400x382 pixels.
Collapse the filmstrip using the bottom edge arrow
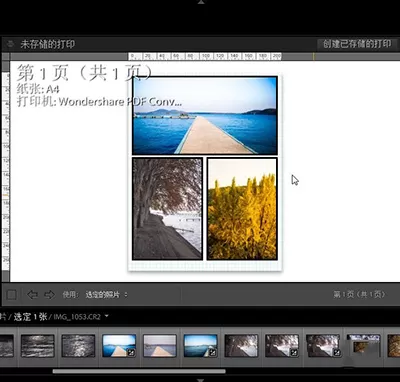pos(201,380)
